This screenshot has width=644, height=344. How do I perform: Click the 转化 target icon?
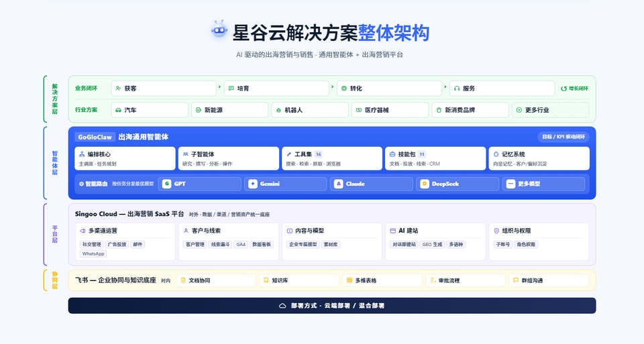click(x=344, y=89)
